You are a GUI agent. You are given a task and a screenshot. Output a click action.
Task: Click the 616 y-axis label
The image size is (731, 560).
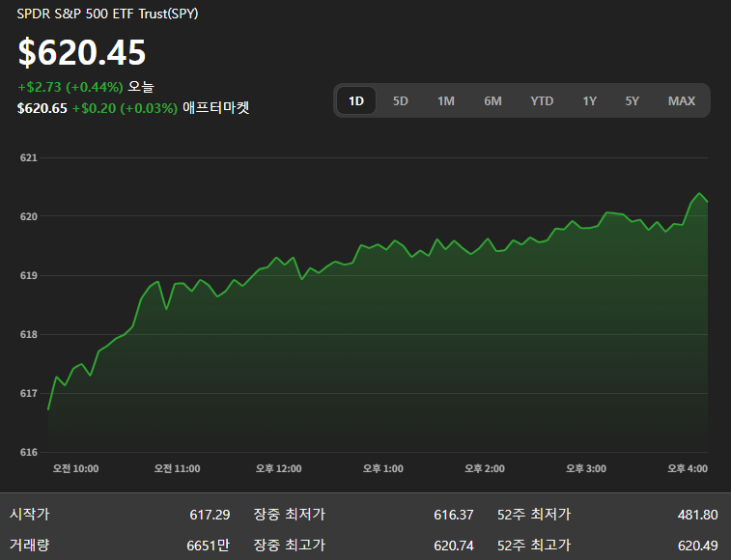tap(28, 452)
